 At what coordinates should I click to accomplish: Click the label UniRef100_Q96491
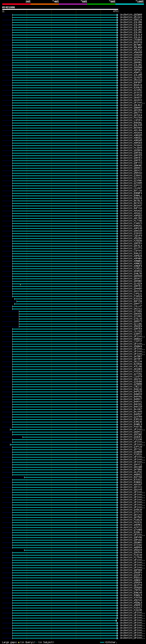pos(131,314)
